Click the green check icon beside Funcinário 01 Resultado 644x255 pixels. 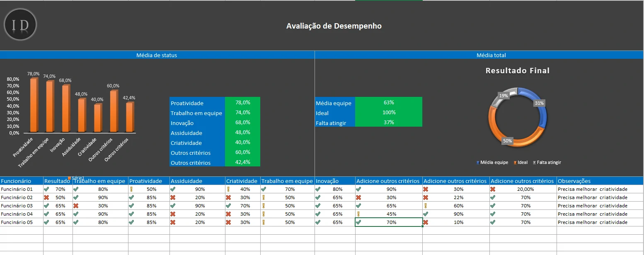tap(47, 189)
